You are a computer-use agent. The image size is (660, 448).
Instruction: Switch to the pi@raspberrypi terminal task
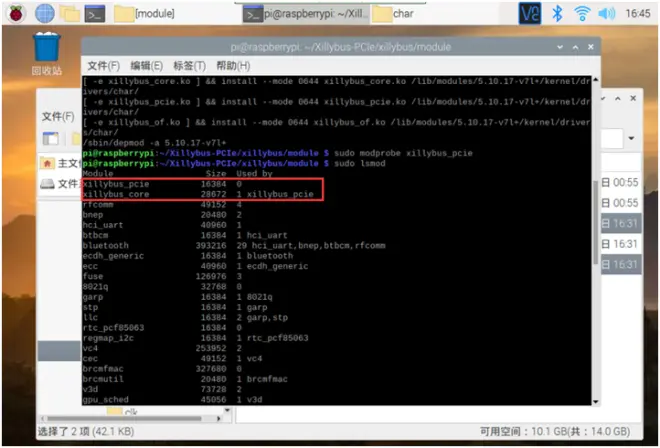point(305,14)
